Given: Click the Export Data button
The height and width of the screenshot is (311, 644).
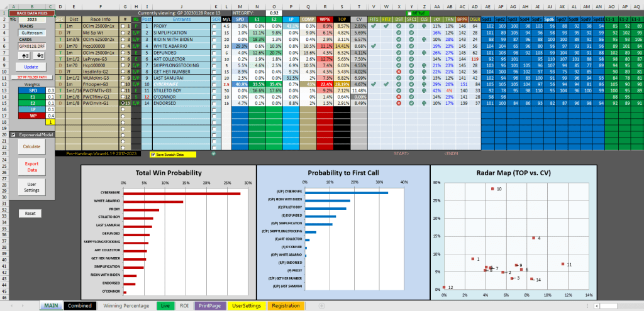Looking at the screenshot, I should [x=31, y=167].
